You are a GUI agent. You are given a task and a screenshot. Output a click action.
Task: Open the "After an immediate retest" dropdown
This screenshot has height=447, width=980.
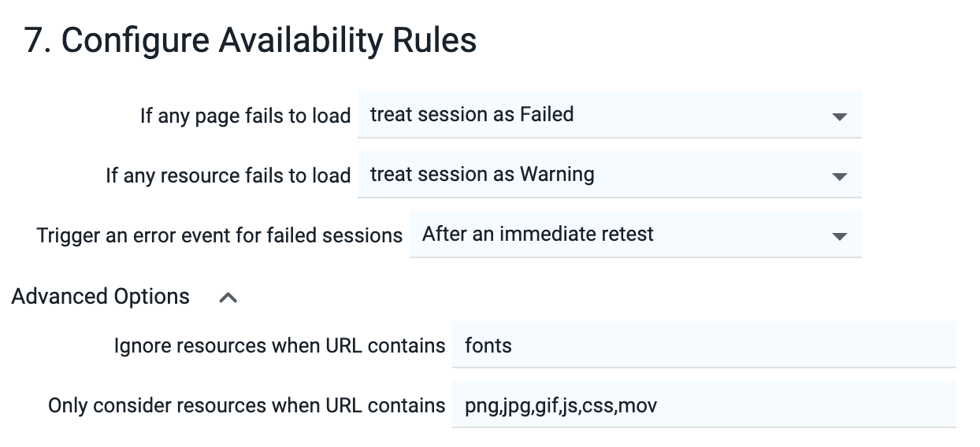636,235
